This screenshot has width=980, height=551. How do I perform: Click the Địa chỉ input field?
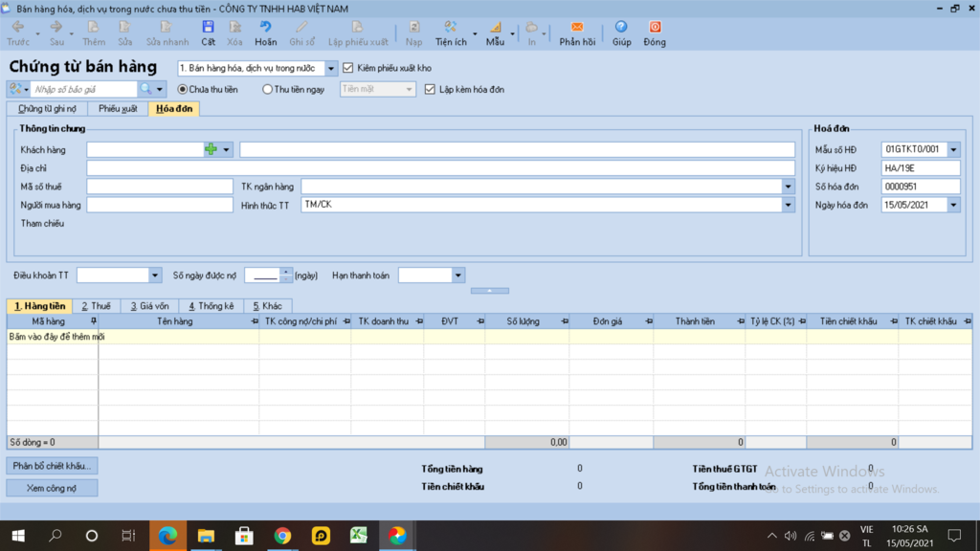coord(440,168)
